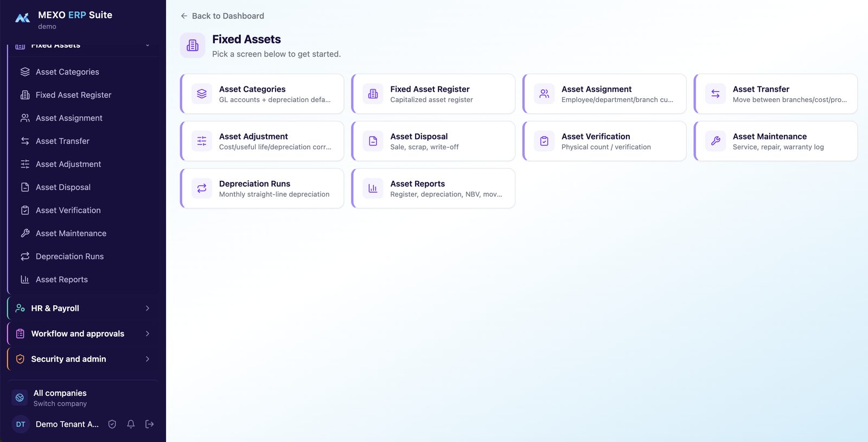Click the Fixed Assets page header icon

click(x=193, y=45)
